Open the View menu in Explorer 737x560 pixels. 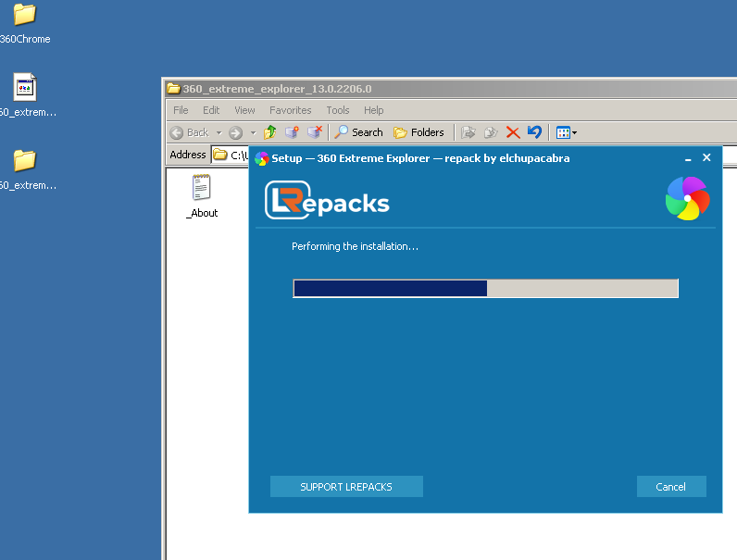[244, 110]
